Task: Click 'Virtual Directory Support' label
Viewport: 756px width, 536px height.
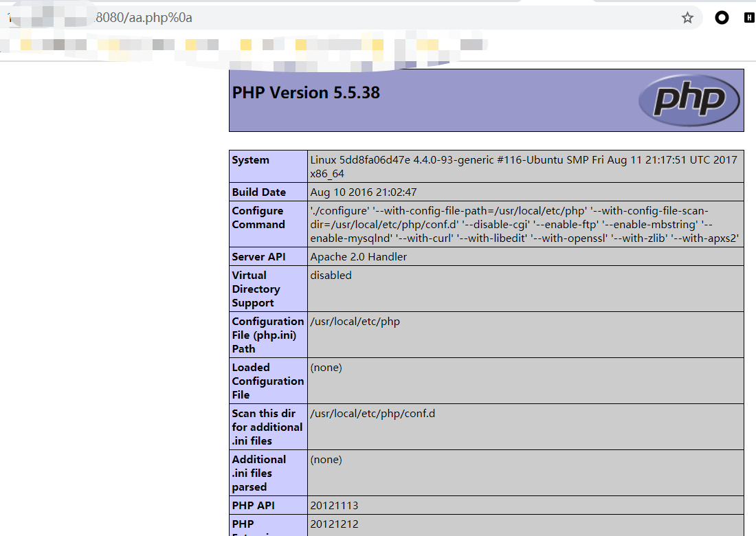Action: tap(256, 289)
